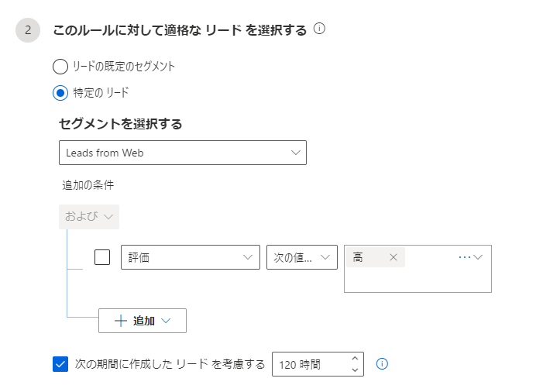Expand the 評価 field dropdown

(190, 257)
